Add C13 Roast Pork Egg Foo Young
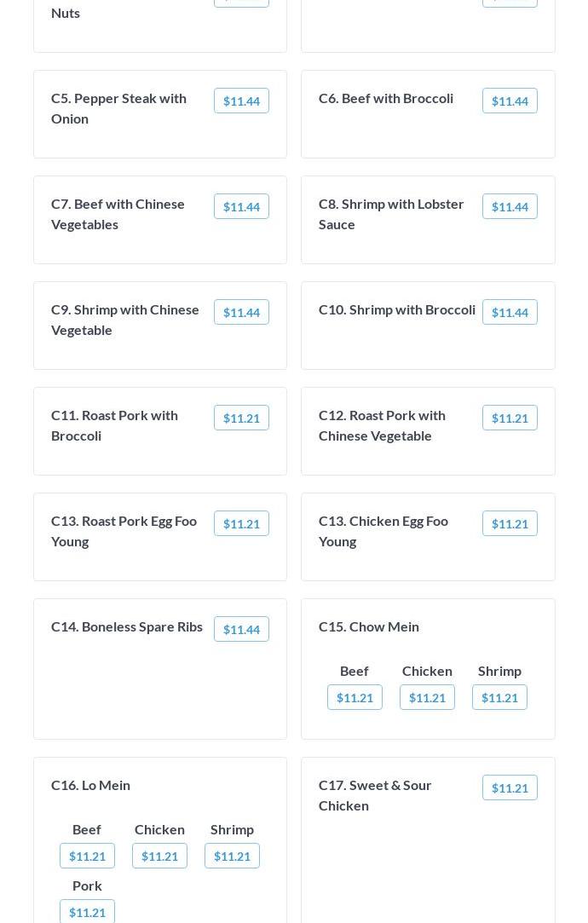Viewport: 588px width, 923px height. click(x=241, y=523)
